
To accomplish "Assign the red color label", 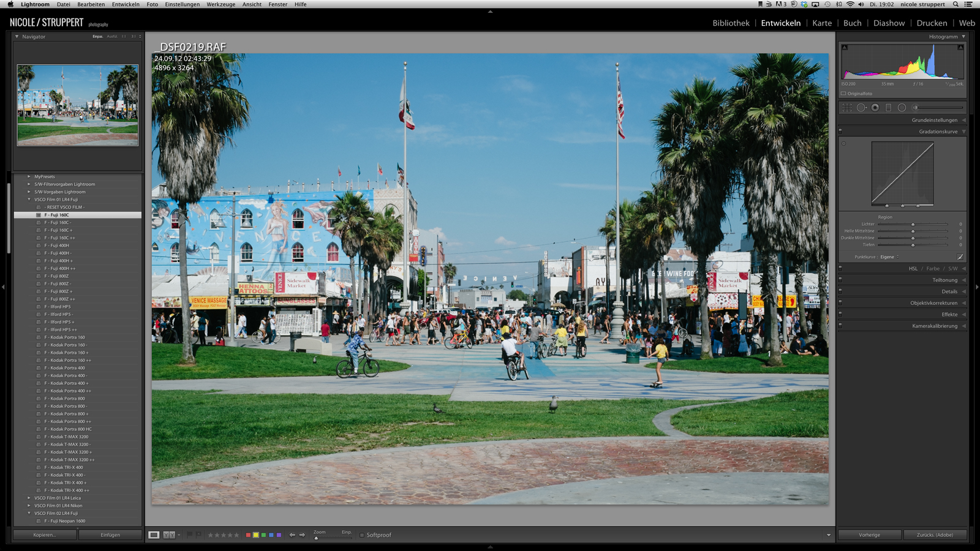I will click(248, 535).
